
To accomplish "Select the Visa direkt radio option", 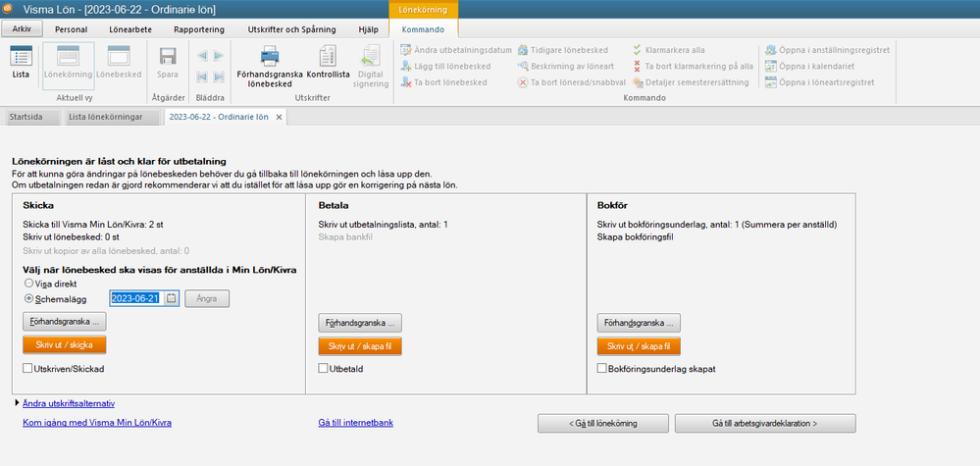I will click(28, 284).
